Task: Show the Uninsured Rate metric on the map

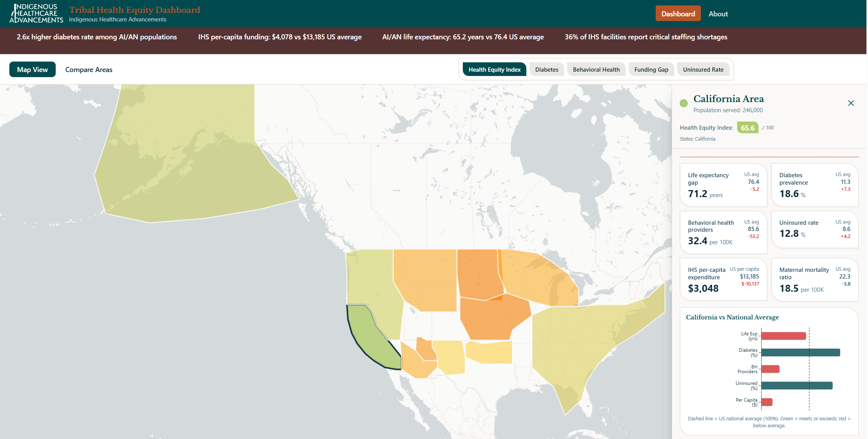Action: pyautogui.click(x=703, y=70)
